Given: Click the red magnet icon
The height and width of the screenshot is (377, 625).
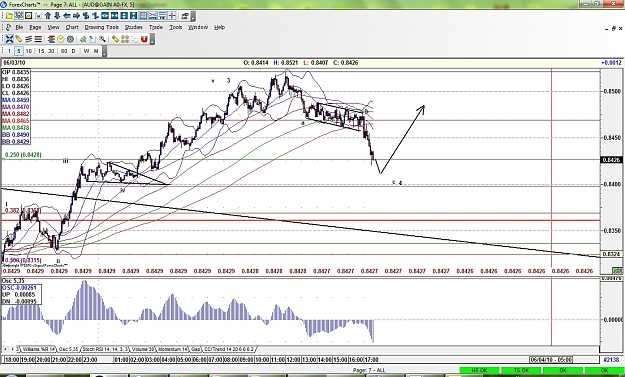Looking at the screenshot, I should point(144,39).
